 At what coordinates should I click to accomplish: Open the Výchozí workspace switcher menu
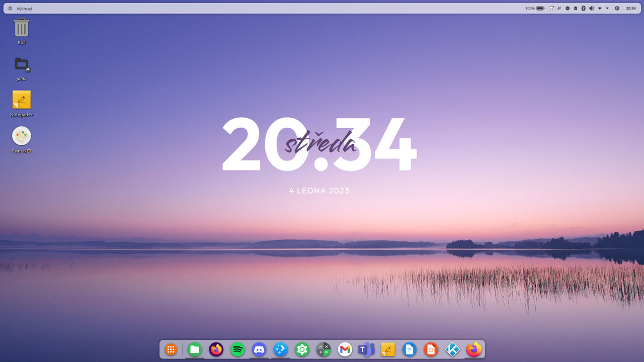click(x=21, y=8)
